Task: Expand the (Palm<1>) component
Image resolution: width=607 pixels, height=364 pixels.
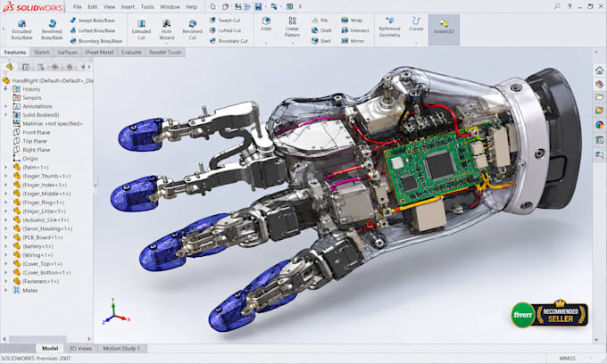Action: pyautogui.click(x=5, y=167)
